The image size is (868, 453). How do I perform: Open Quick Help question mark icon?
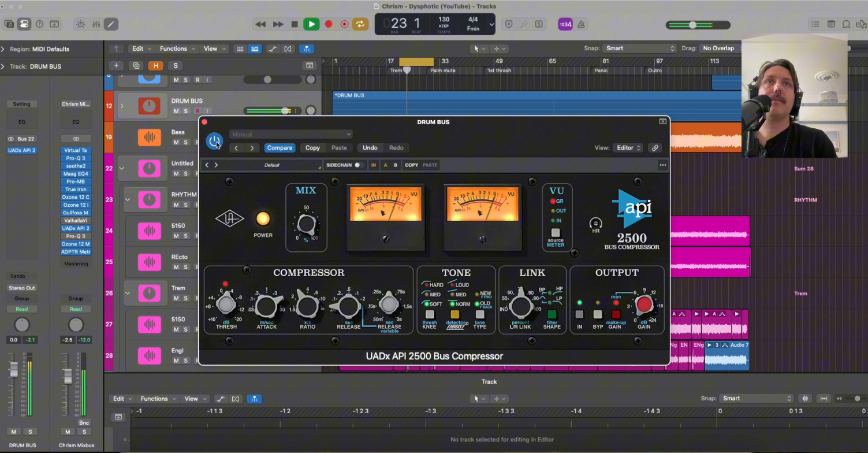click(x=39, y=24)
